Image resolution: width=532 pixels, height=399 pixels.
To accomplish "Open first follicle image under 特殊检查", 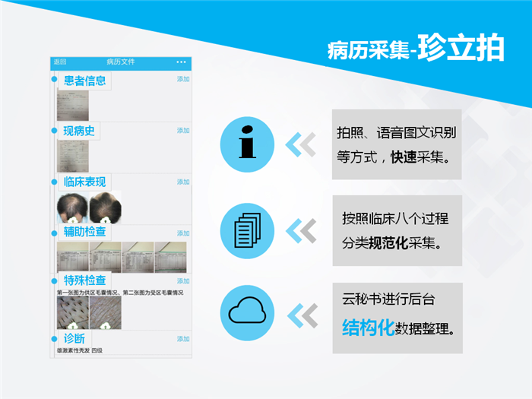I will point(73,312).
